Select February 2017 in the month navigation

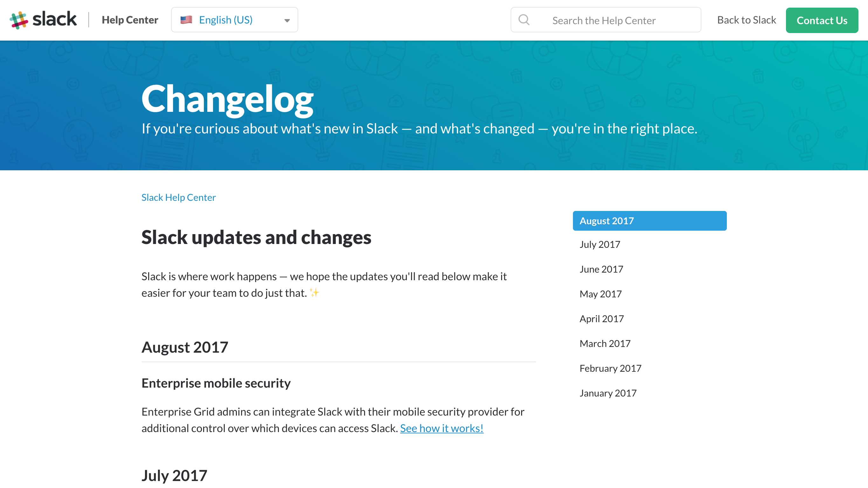610,368
